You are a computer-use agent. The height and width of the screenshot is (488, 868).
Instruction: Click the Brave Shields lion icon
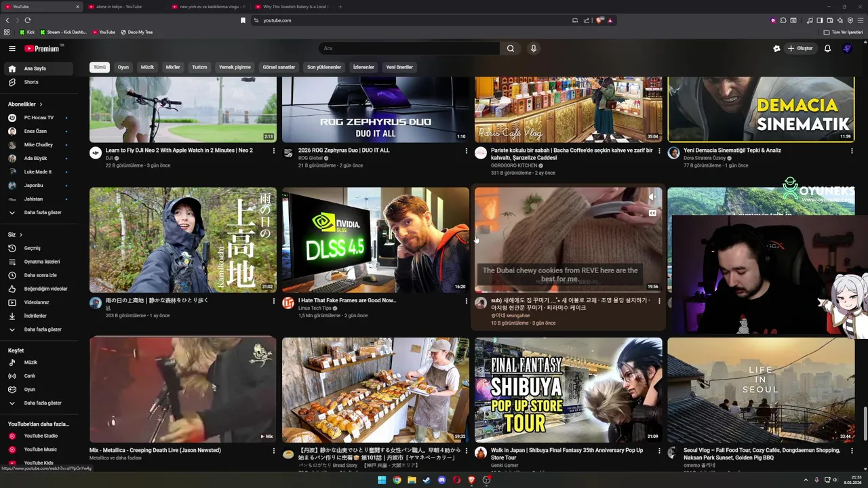600,20
